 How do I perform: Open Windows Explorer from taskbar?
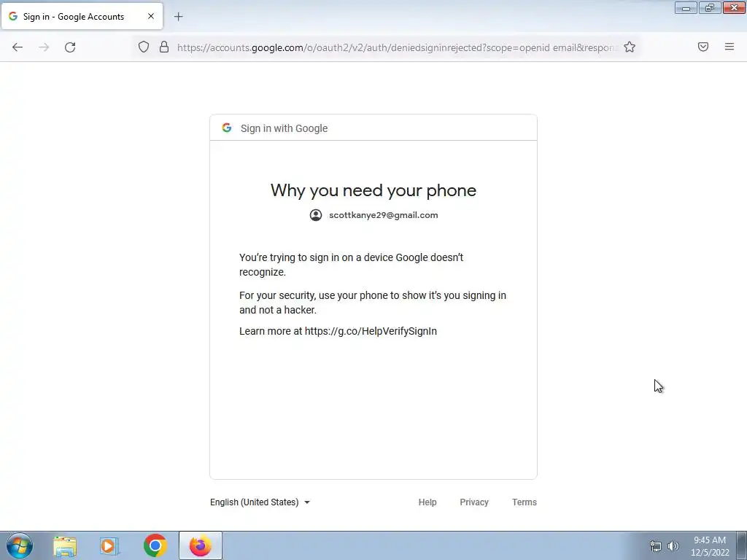click(x=64, y=545)
